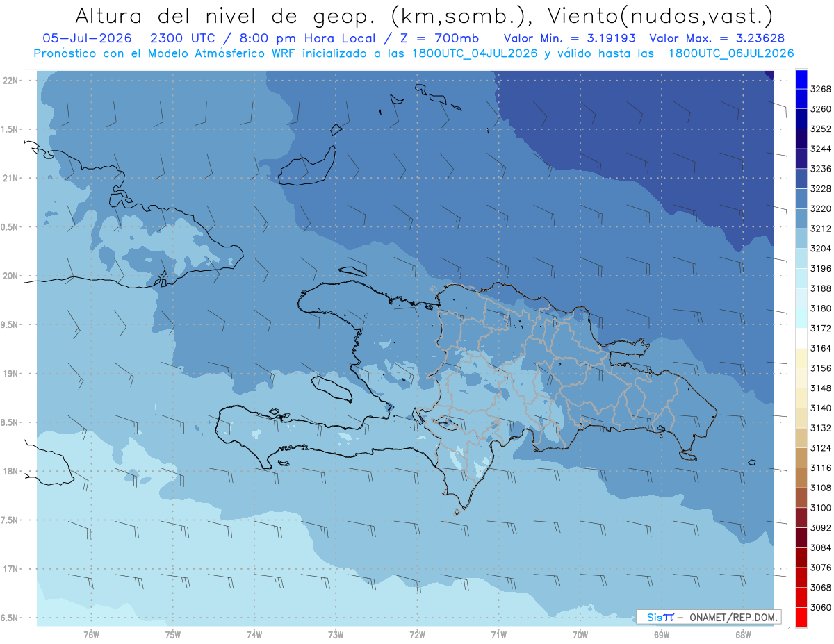The height and width of the screenshot is (644, 834).
Task: Click the latitude axis label '19N'
Action: 11,373
